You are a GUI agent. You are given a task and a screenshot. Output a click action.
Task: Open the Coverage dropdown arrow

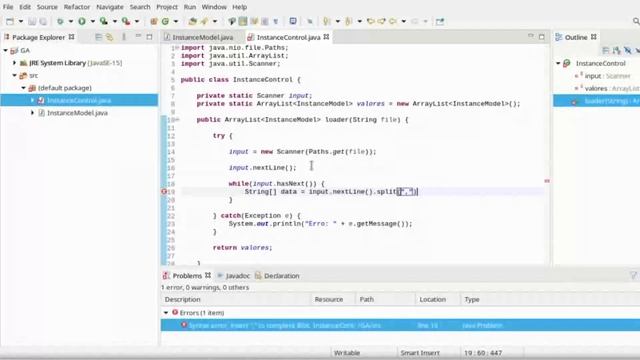pos(115,21)
